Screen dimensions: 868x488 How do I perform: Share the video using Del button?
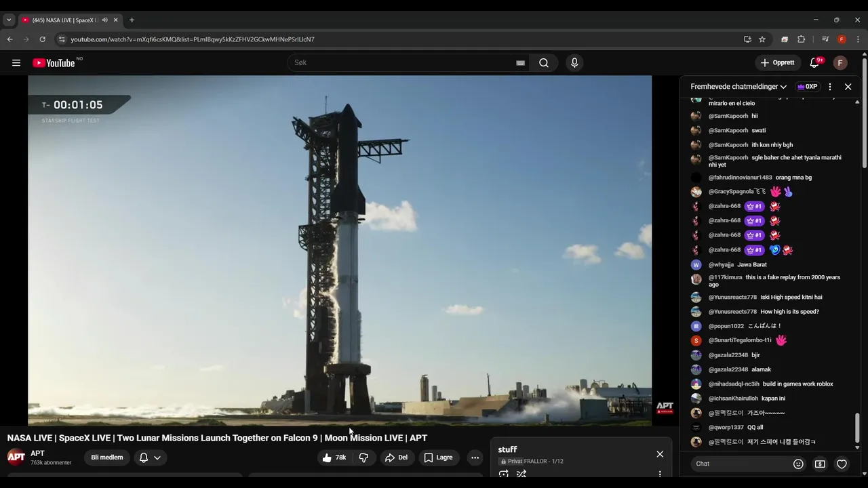click(396, 457)
